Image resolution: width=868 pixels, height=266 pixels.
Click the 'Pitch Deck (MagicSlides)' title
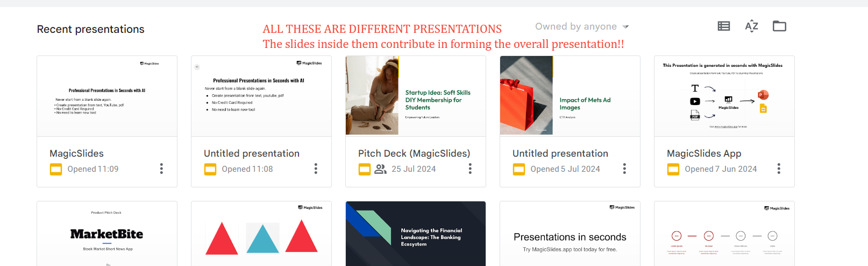(414, 153)
